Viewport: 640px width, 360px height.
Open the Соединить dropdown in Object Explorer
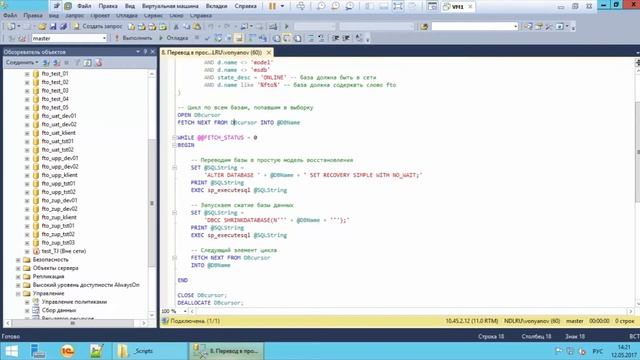pyautogui.click(x=22, y=62)
